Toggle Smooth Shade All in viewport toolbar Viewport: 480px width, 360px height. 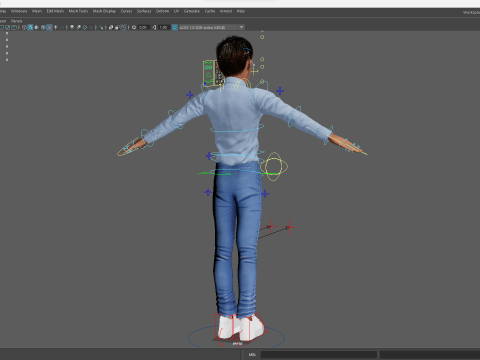click(30, 27)
